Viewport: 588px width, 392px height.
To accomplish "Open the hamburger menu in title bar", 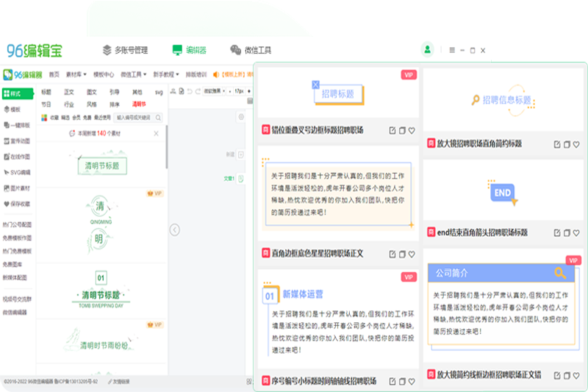I will point(452,50).
